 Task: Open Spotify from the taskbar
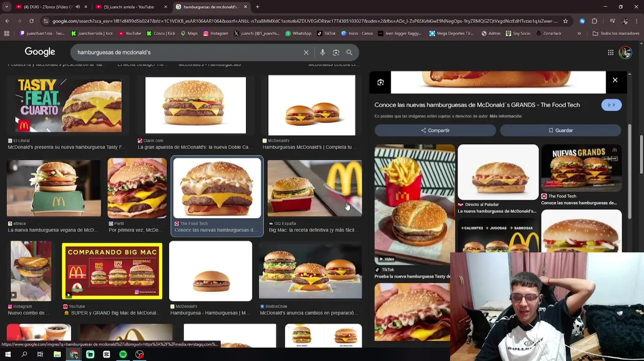click(123, 354)
